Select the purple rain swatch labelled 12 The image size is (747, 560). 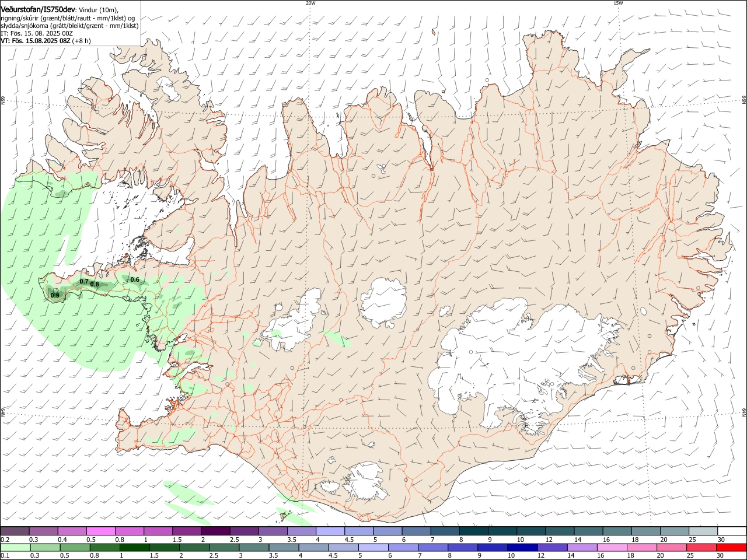[x=552, y=547]
